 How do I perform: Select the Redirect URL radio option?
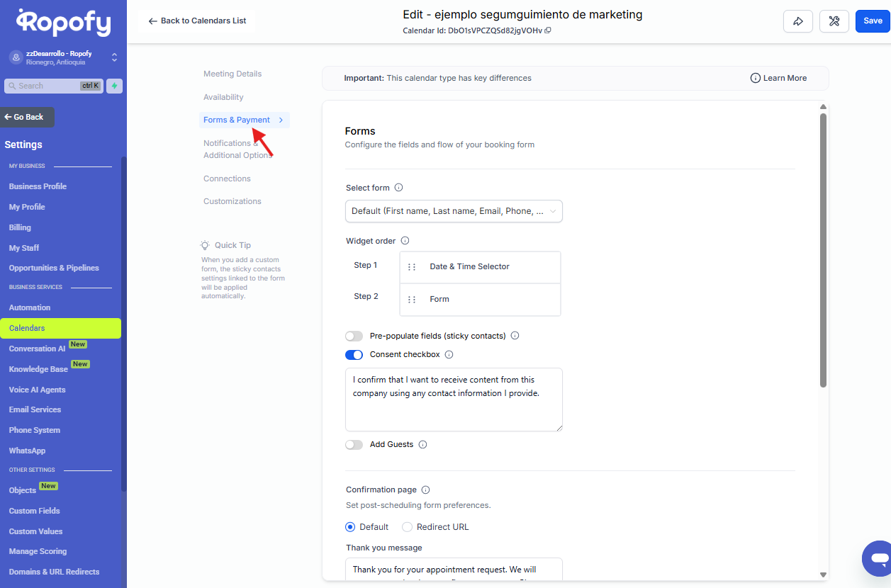pyautogui.click(x=407, y=527)
